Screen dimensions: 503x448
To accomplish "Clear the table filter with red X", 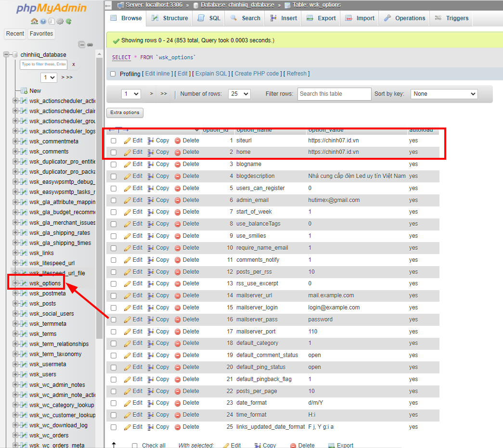I will [x=74, y=64].
